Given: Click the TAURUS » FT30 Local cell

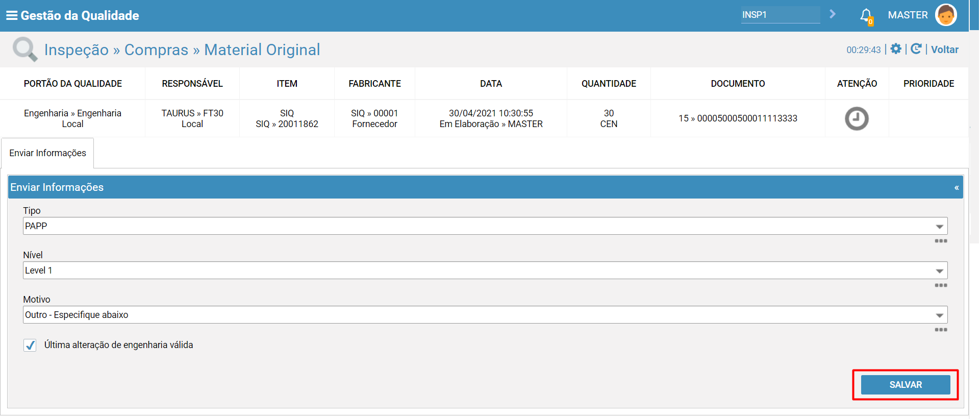Looking at the screenshot, I should [x=192, y=118].
